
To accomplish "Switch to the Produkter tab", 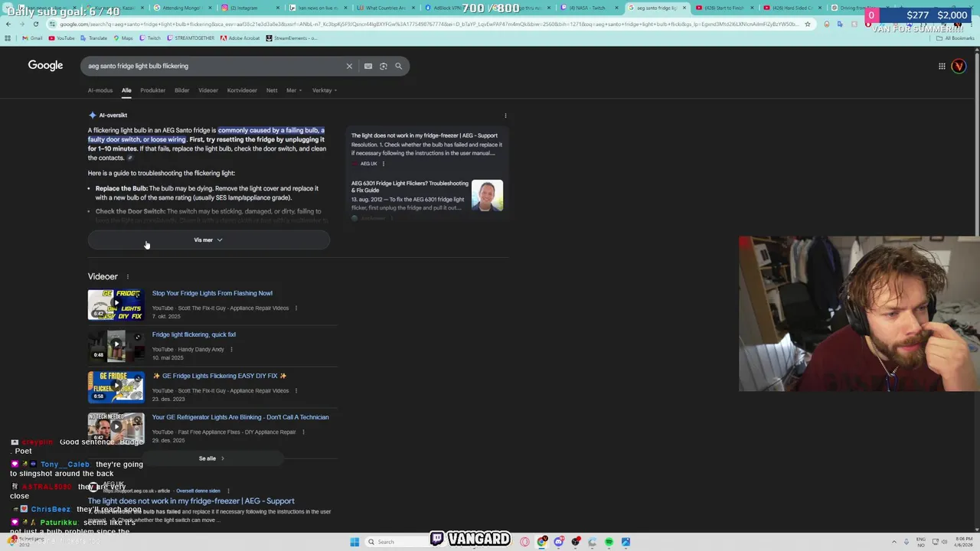I will (x=152, y=90).
